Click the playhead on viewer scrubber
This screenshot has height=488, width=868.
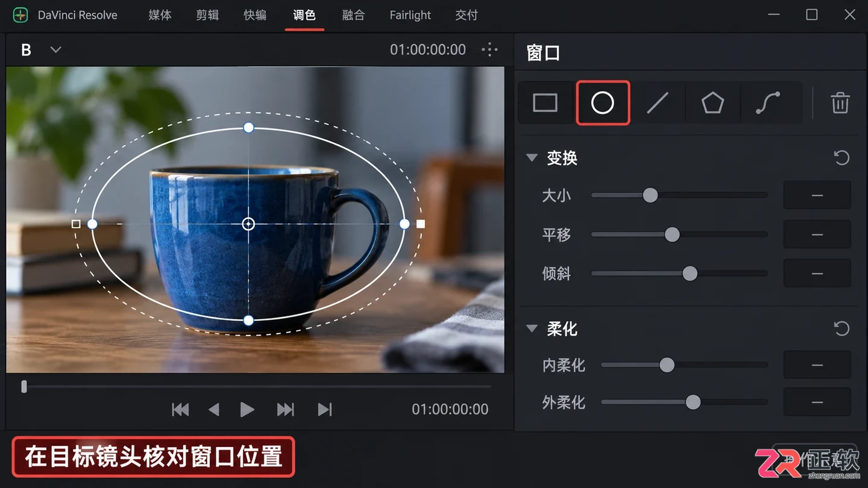click(24, 386)
